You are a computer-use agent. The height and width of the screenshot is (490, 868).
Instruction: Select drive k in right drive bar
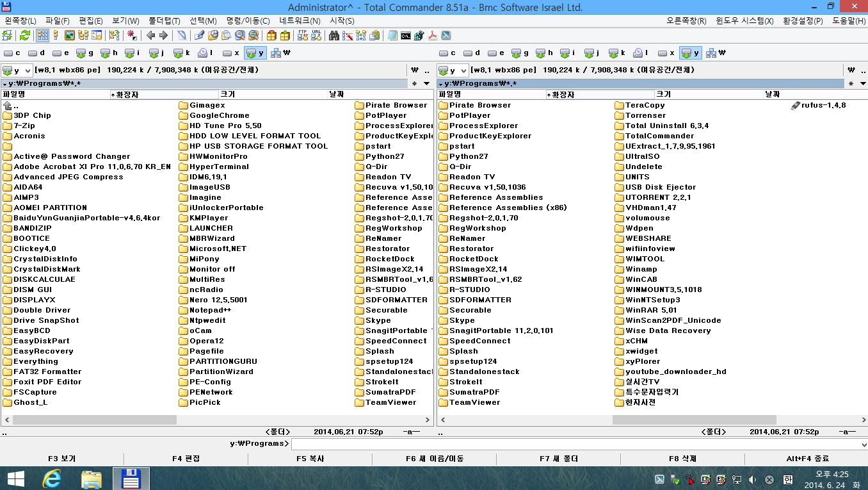tap(617, 53)
